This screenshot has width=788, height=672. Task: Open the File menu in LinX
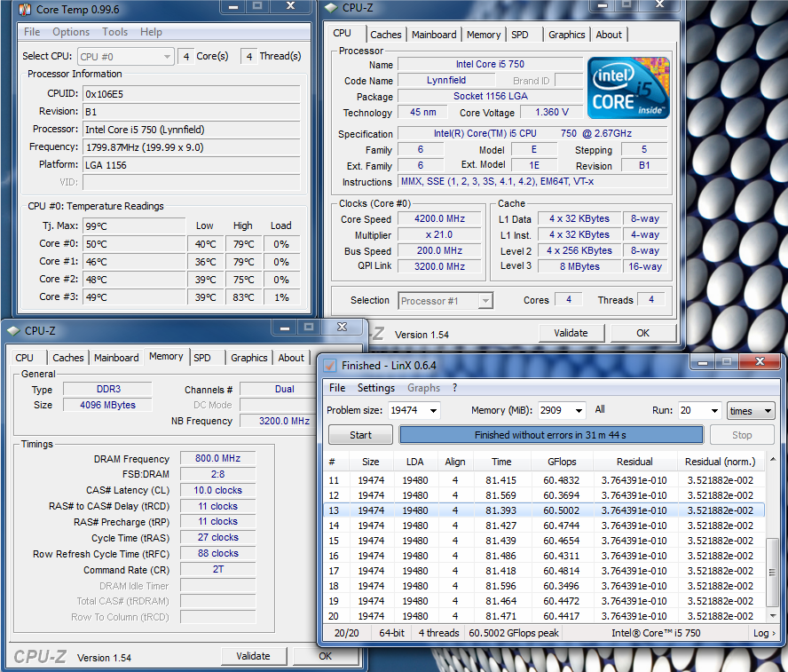(x=337, y=388)
